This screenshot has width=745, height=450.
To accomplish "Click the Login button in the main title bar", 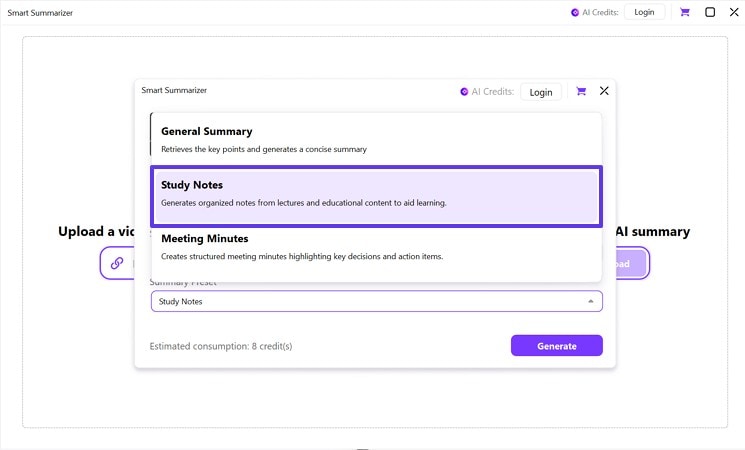I will pyautogui.click(x=644, y=12).
